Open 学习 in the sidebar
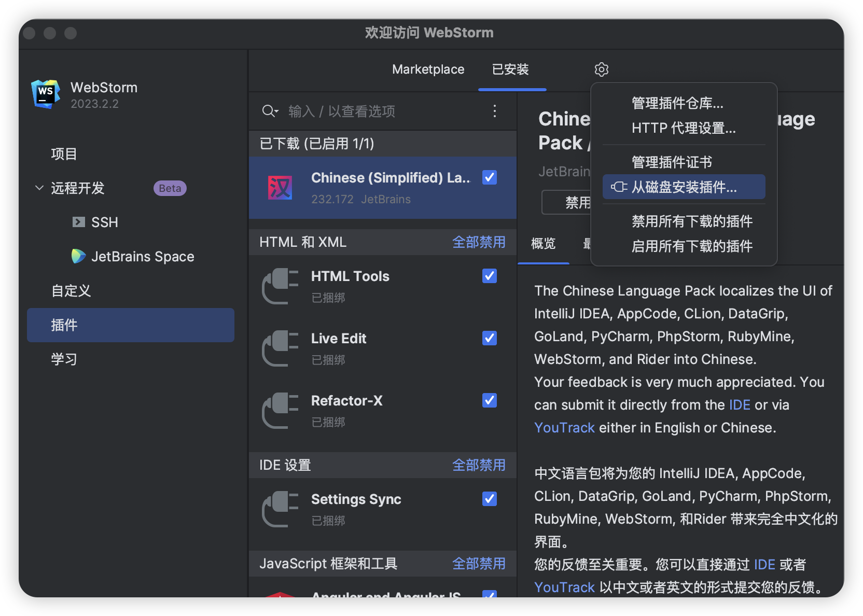The width and height of the screenshot is (863, 616). [64, 359]
